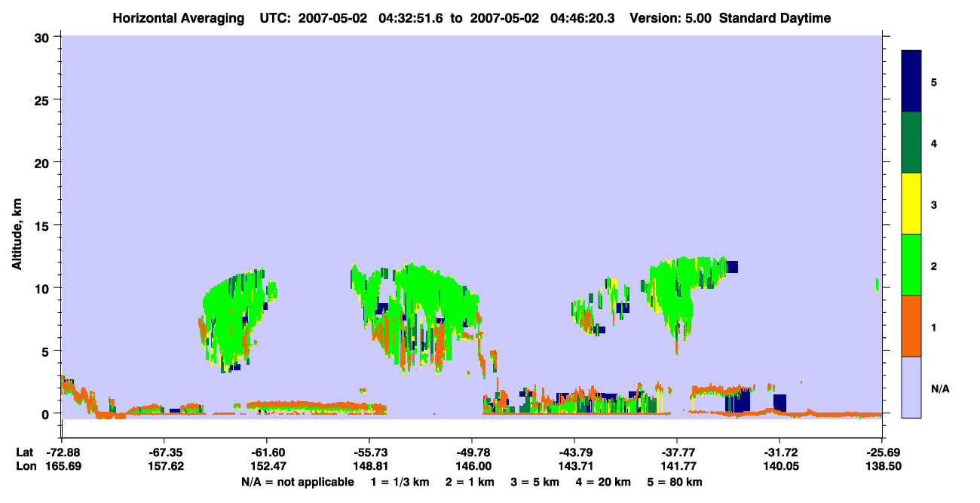Viewport: 980px width, 503px height.
Task: Click the orange color bar segment 1
Action: [x=911, y=326]
